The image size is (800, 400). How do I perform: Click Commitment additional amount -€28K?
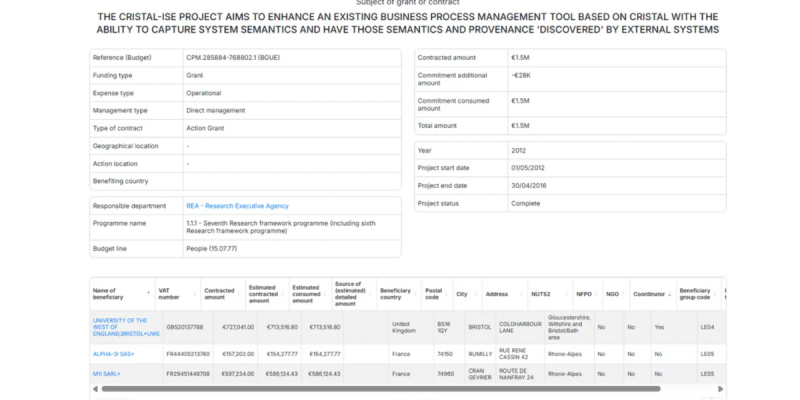(521, 76)
